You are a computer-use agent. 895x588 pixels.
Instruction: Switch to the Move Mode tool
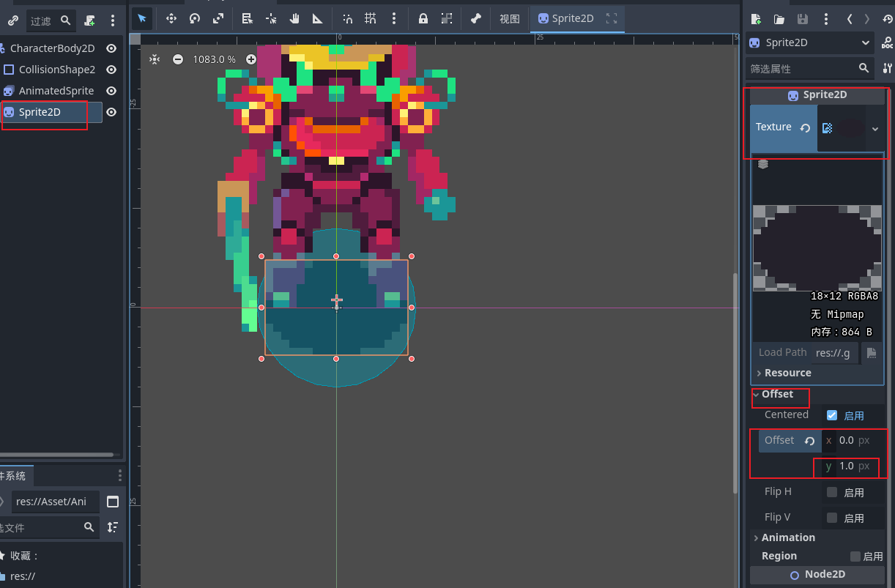click(x=171, y=18)
